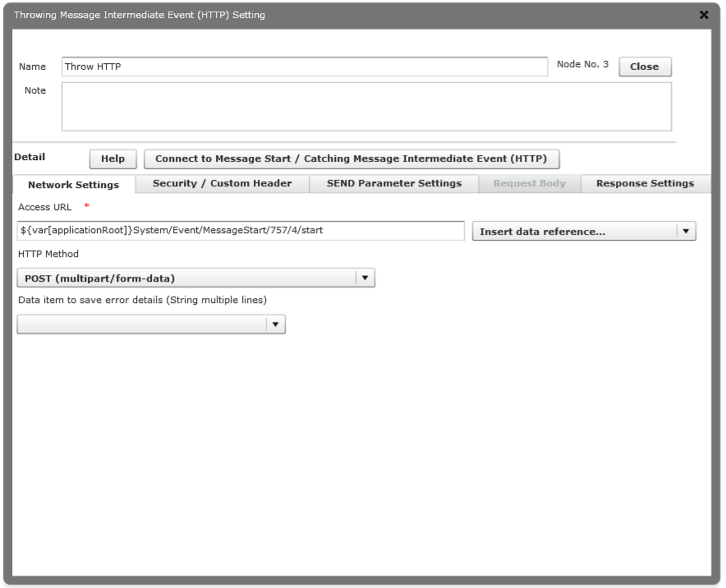The width and height of the screenshot is (726, 588).
Task: Place cursor in the error details data item box
Action: [x=140, y=324]
